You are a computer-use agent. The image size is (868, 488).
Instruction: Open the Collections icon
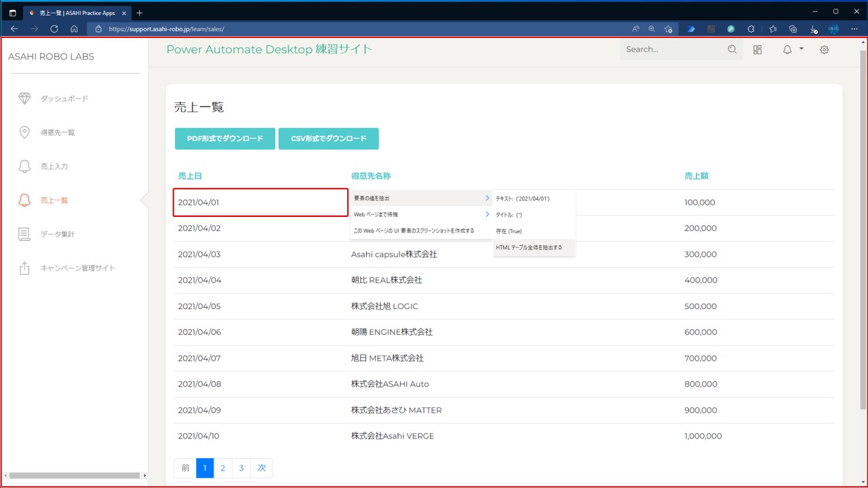[793, 29]
